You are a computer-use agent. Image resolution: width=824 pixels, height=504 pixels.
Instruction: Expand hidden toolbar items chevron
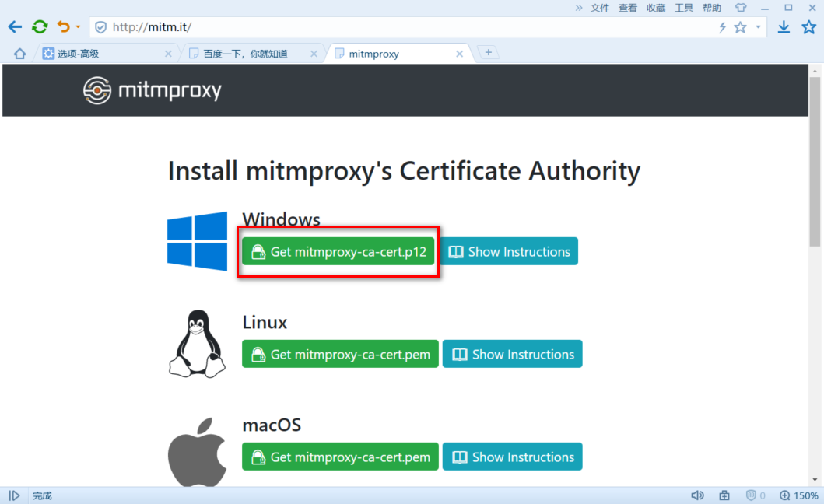(579, 8)
